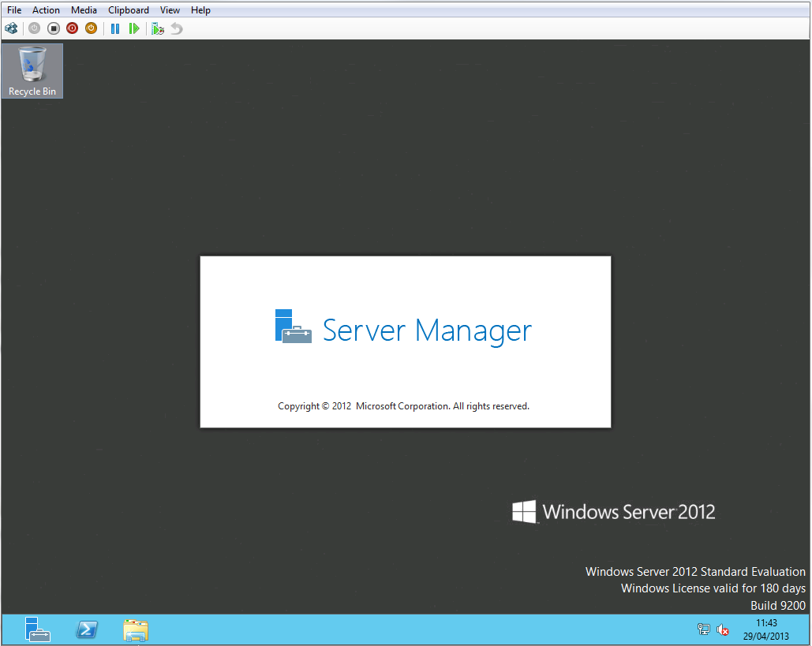Screen dimensions: 812x646
Task: Open the Action menu
Action: tap(46, 10)
